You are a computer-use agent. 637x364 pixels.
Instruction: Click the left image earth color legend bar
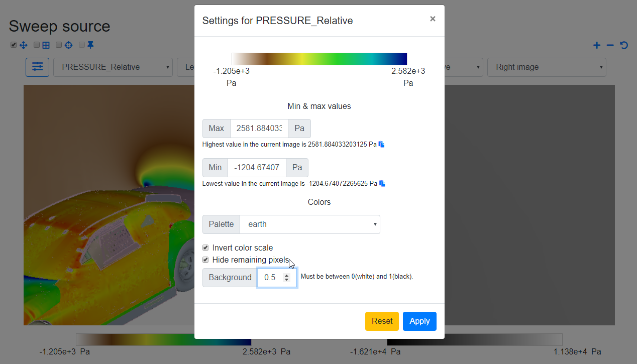tap(163, 339)
